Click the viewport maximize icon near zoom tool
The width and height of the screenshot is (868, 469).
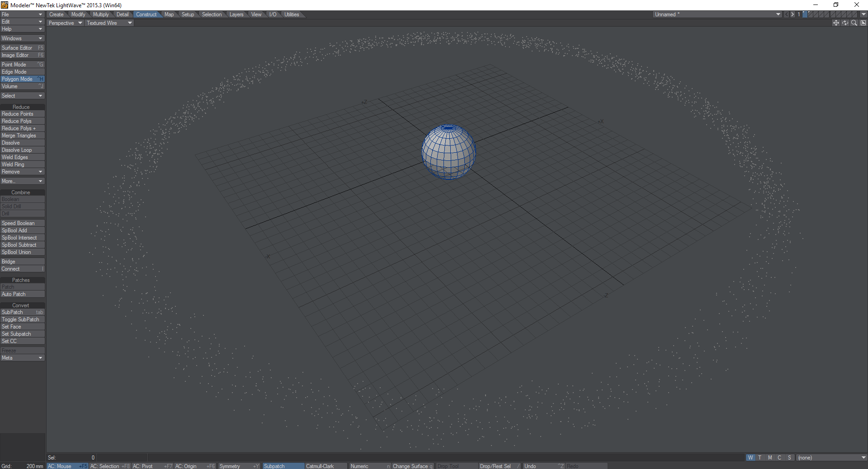[863, 23]
